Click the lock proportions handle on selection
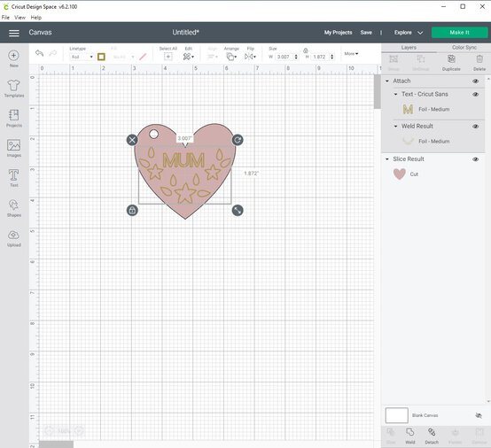Screen dimensions: 491x448 pyautogui.click(x=132, y=210)
